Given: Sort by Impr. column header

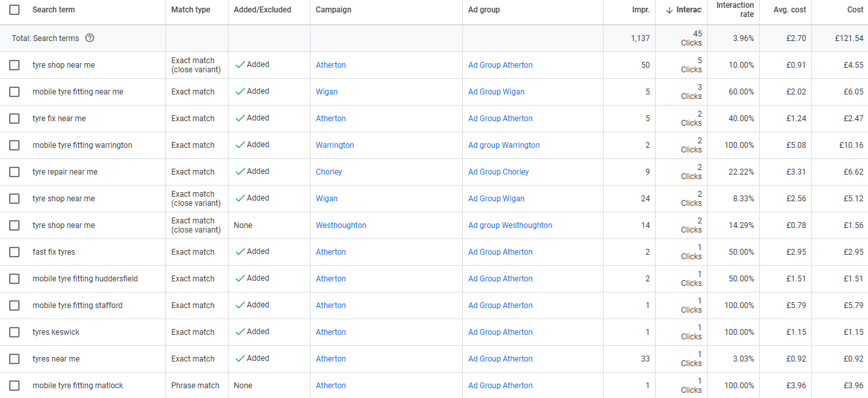Looking at the screenshot, I should (639, 10).
